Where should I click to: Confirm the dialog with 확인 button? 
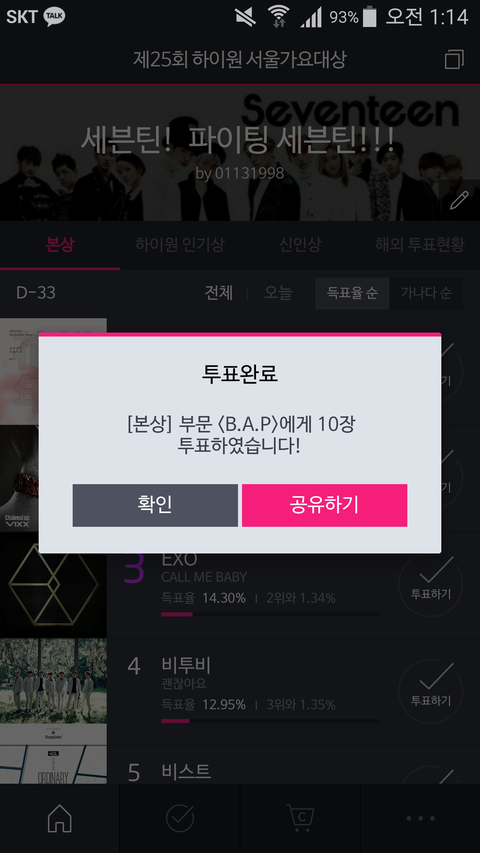coord(155,505)
